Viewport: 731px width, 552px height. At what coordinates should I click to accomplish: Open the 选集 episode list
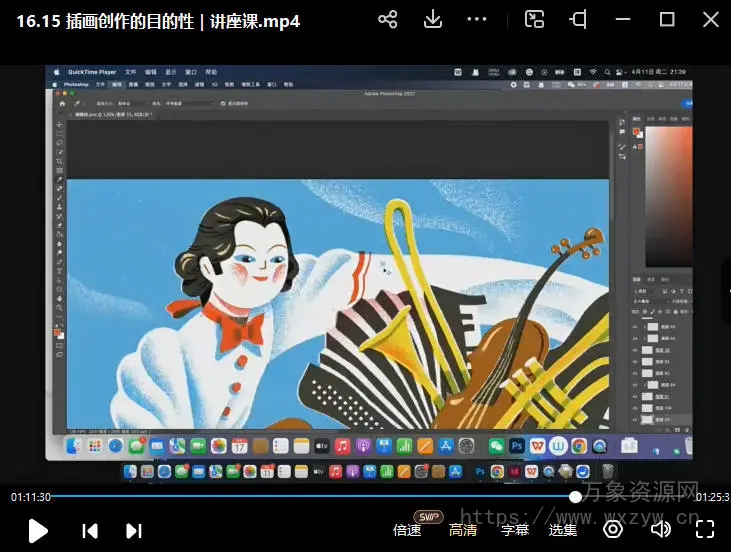[563, 530]
